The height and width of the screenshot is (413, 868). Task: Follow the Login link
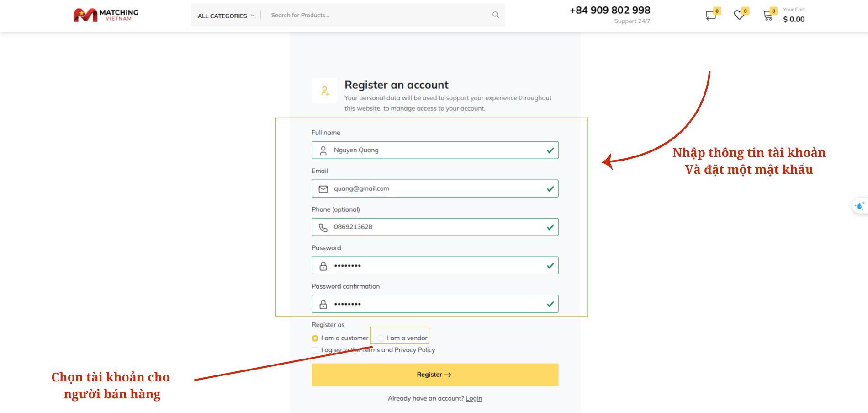tap(474, 398)
